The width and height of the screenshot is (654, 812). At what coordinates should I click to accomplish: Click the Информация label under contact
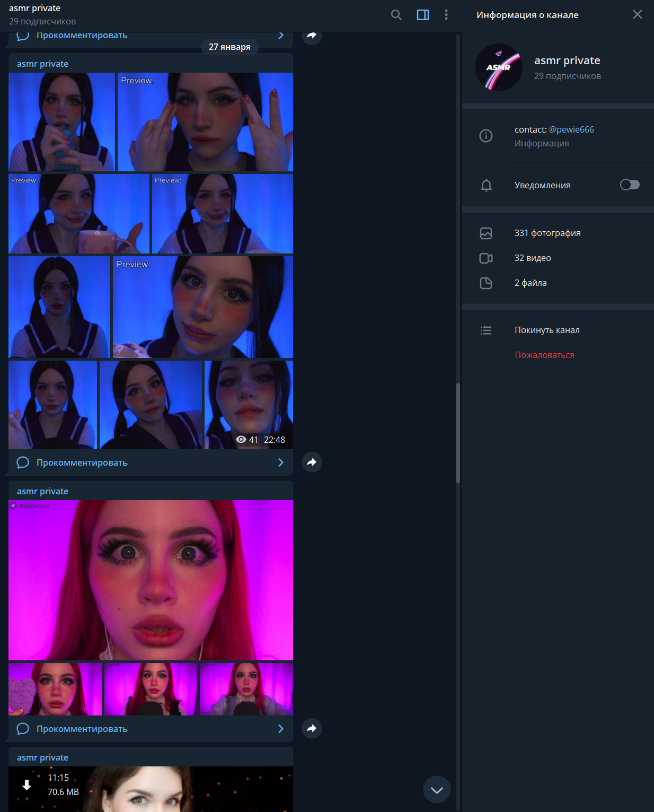pyautogui.click(x=542, y=143)
